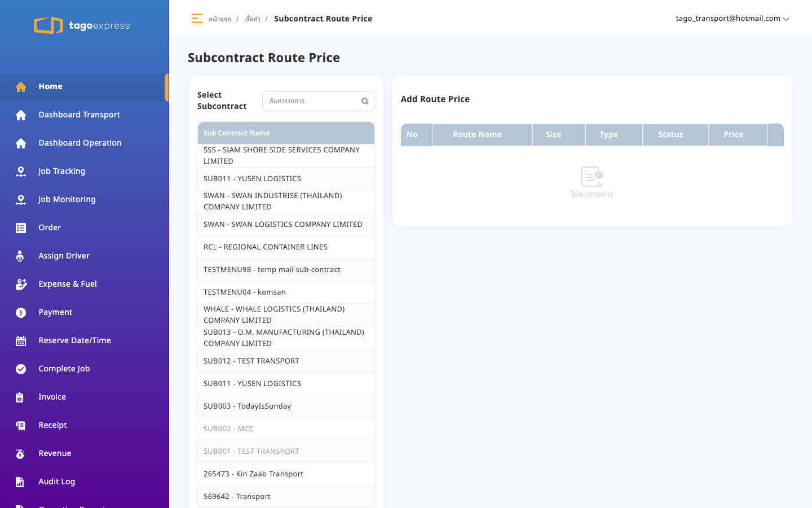Click the Receipt icon
Screen dimensions: 812x508
pyautogui.click(x=21, y=426)
